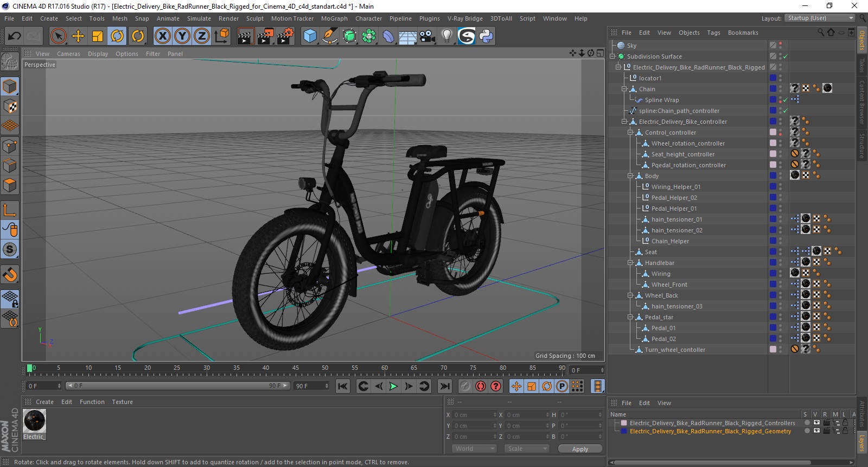The width and height of the screenshot is (868, 467).
Task: Select the Electric material thumbnail
Action: click(35, 421)
